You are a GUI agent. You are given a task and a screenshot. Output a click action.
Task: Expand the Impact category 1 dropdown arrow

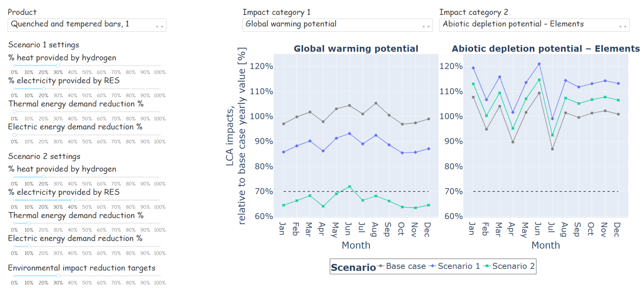click(x=429, y=26)
